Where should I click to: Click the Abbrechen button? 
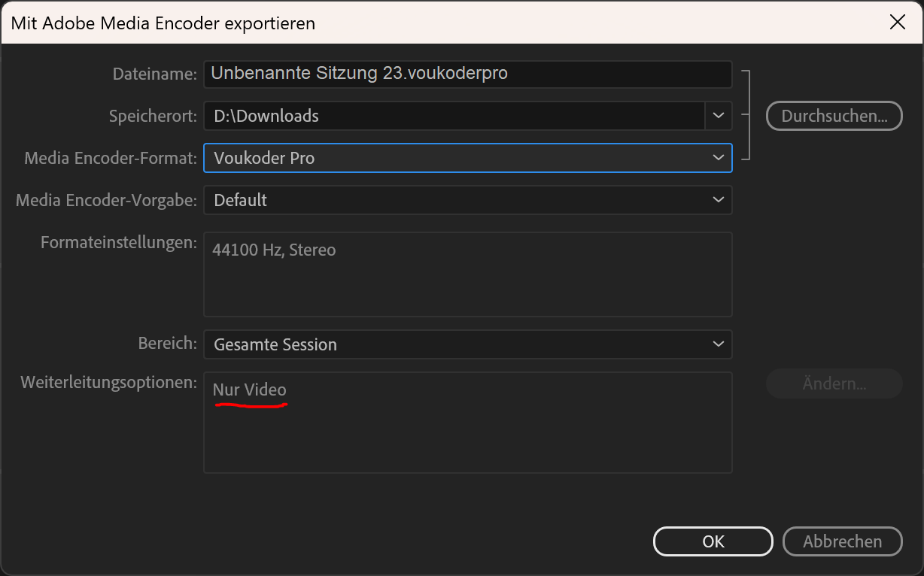tap(842, 541)
